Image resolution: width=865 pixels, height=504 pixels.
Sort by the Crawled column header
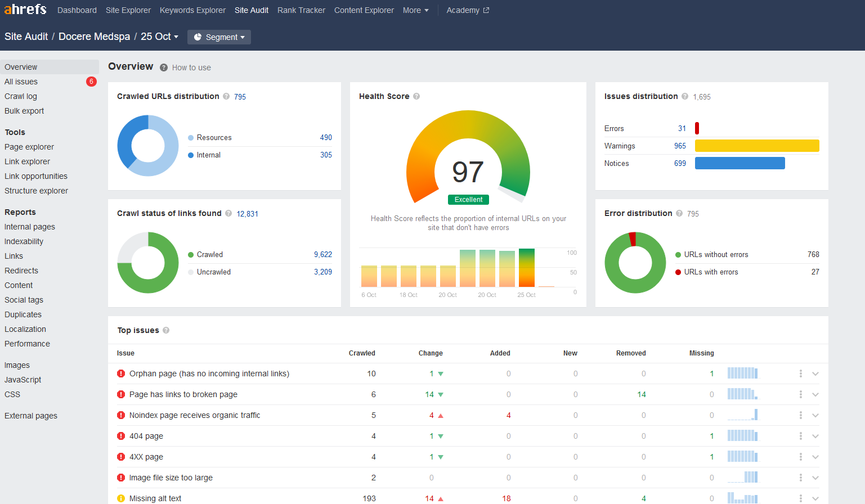[x=362, y=353]
